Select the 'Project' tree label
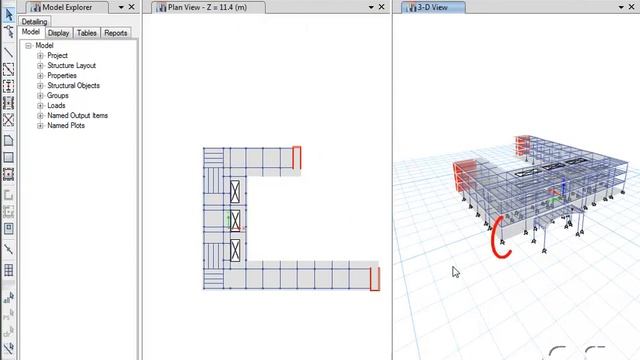 click(x=57, y=56)
